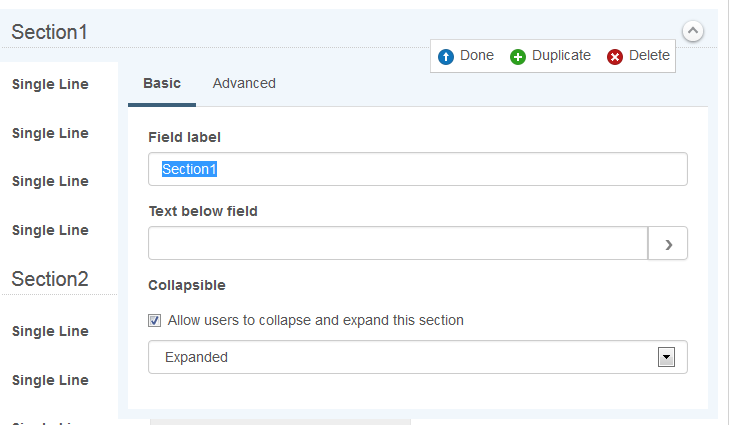Select the Section1 heading

coord(50,32)
